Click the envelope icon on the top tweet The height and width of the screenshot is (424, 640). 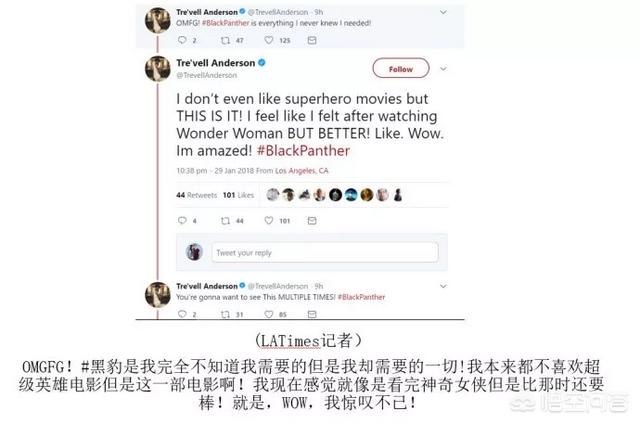312,40
